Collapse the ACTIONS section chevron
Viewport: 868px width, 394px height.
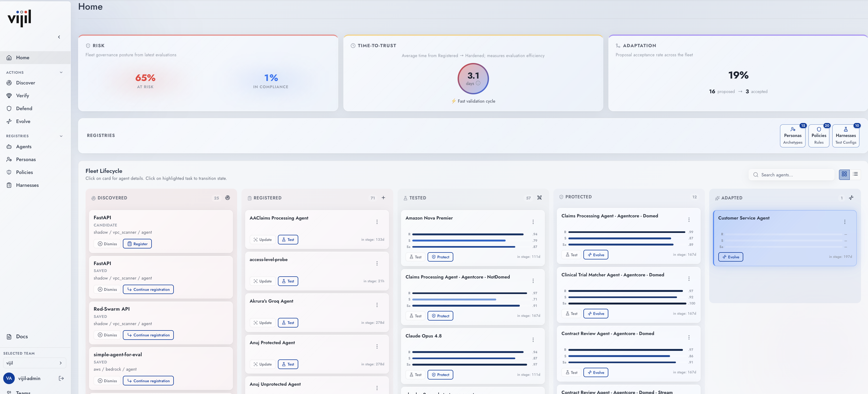[61, 72]
